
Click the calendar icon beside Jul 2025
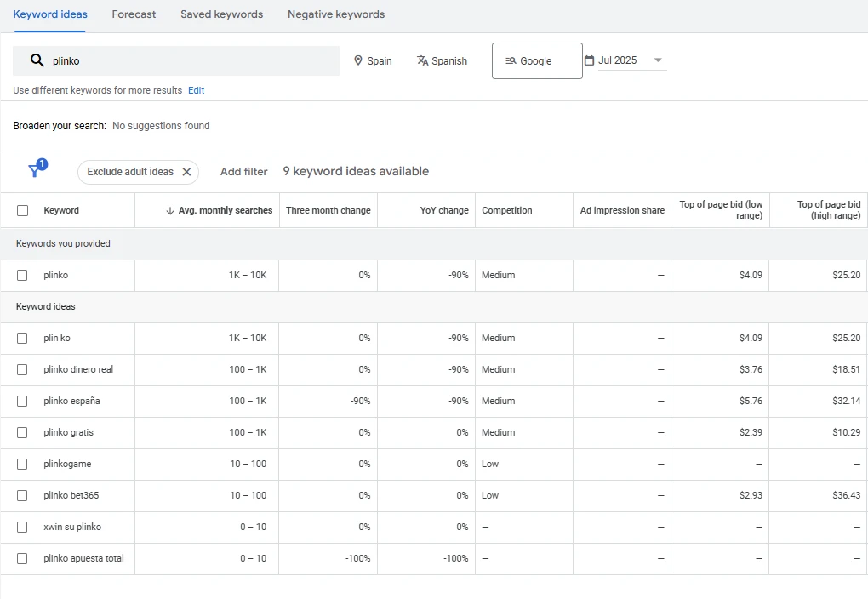coord(590,60)
